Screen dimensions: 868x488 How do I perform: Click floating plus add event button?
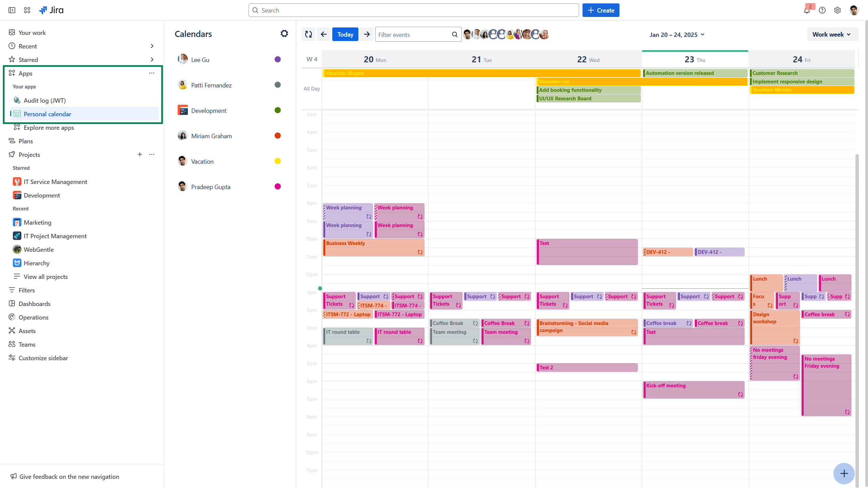pyautogui.click(x=844, y=473)
